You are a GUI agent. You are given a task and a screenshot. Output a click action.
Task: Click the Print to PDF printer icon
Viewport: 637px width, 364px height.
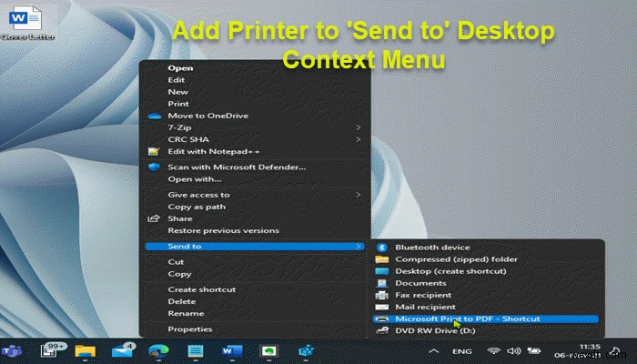(x=382, y=318)
